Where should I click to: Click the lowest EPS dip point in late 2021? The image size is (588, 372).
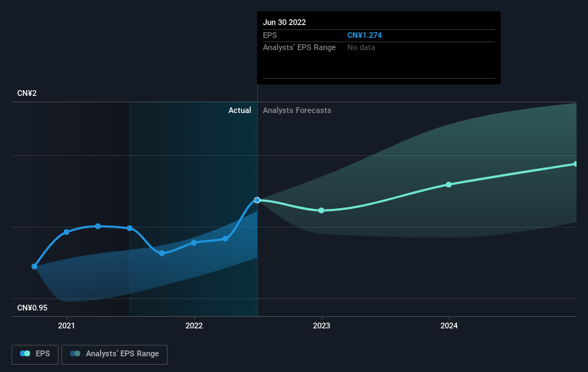pyautogui.click(x=162, y=253)
